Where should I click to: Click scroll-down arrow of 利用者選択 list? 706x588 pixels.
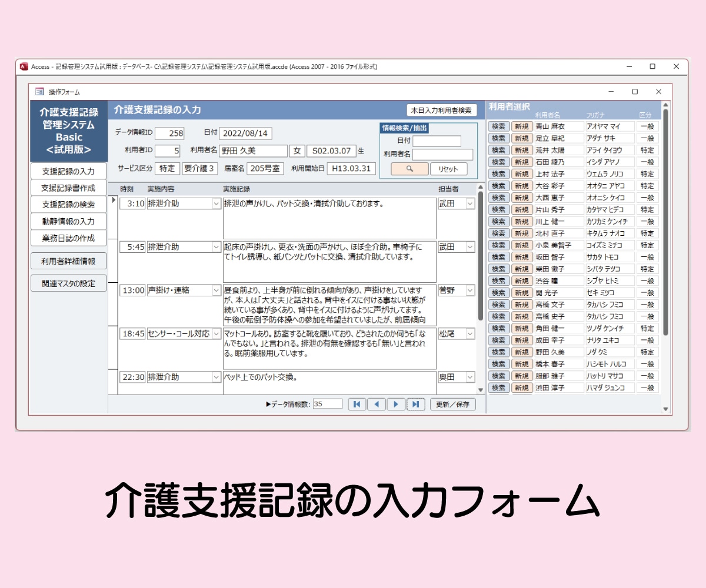tap(666, 409)
